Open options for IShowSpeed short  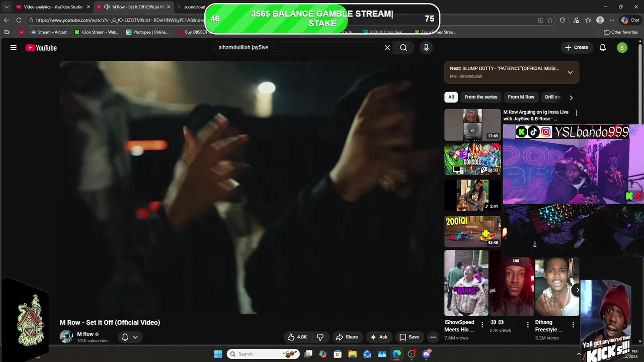coord(482,325)
